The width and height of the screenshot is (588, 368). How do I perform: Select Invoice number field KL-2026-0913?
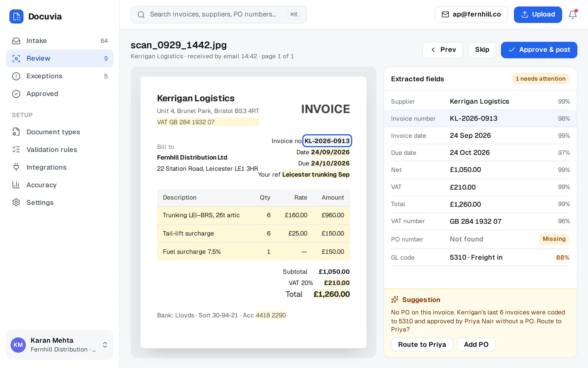click(480, 118)
